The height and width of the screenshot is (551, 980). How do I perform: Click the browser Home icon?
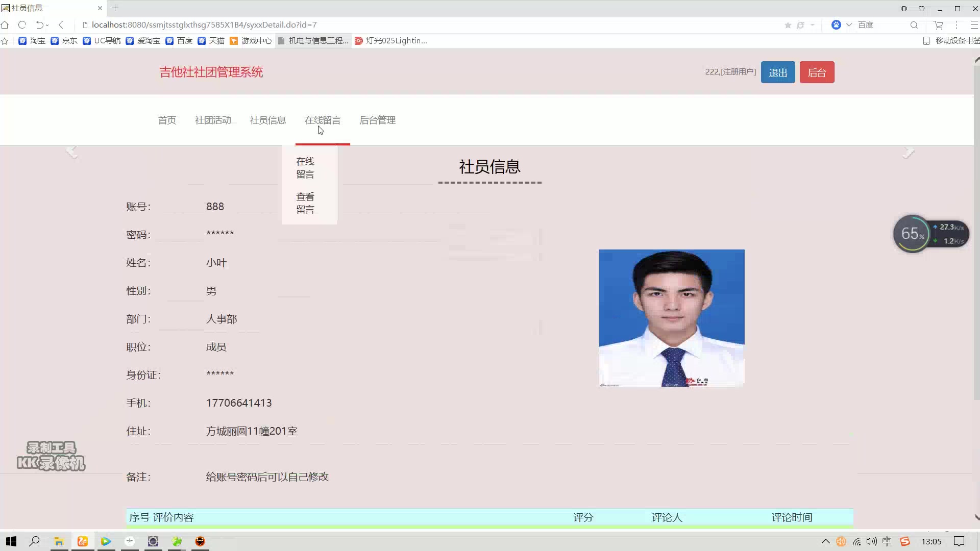5,24
